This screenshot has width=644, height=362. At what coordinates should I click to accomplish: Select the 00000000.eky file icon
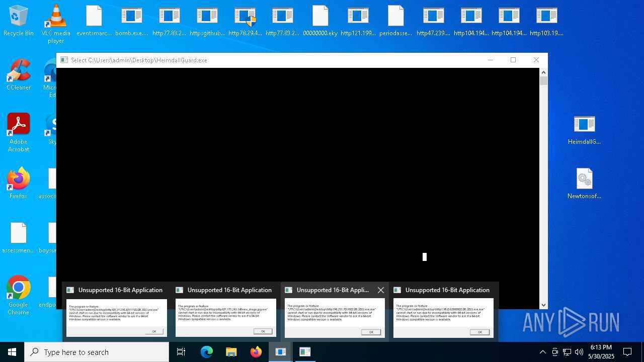320,21
